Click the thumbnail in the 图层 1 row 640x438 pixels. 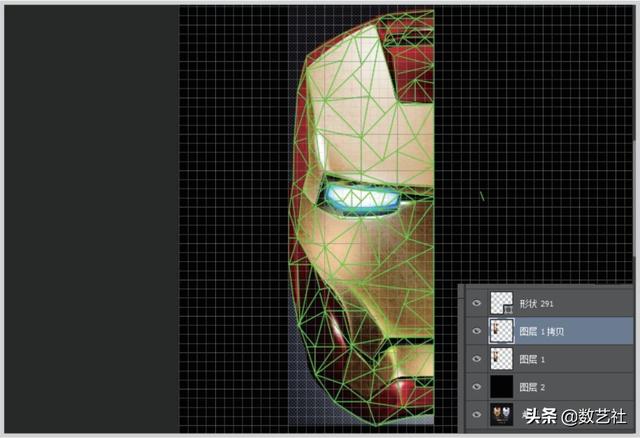(x=501, y=359)
